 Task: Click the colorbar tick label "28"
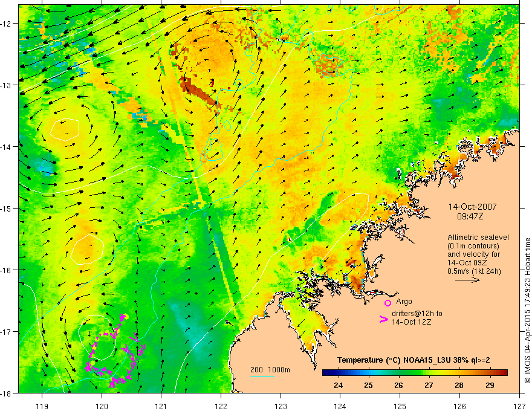(x=459, y=385)
